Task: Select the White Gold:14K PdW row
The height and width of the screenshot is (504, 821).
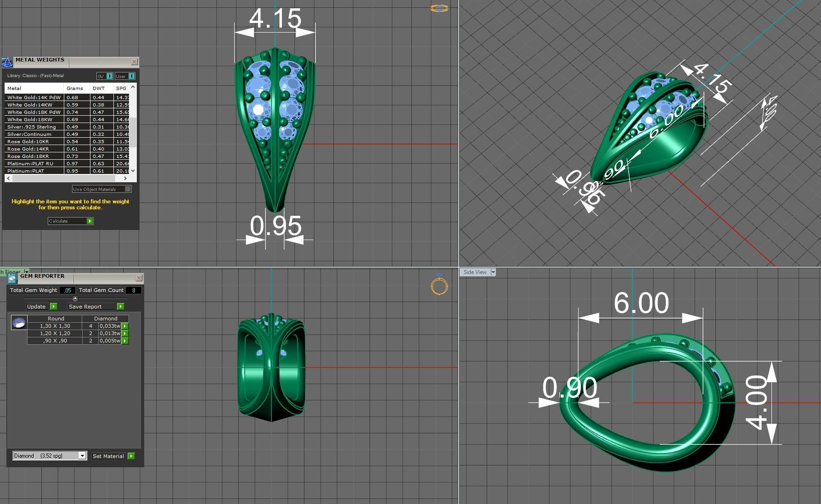Action: point(67,97)
